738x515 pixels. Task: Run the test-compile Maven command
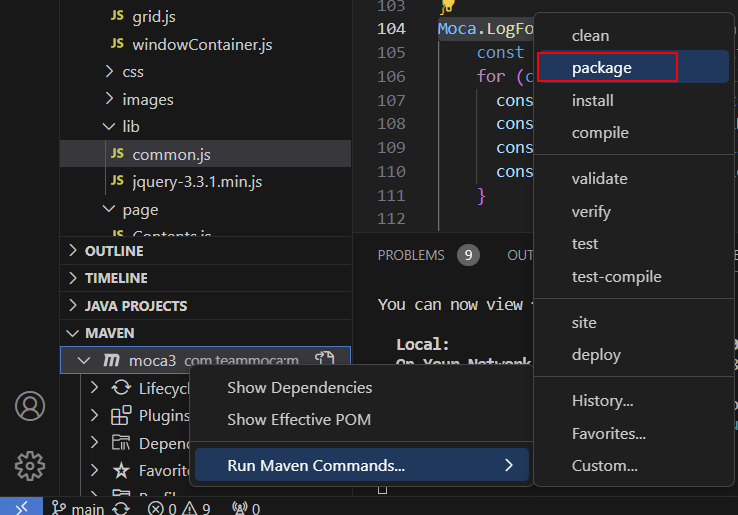(x=634, y=276)
